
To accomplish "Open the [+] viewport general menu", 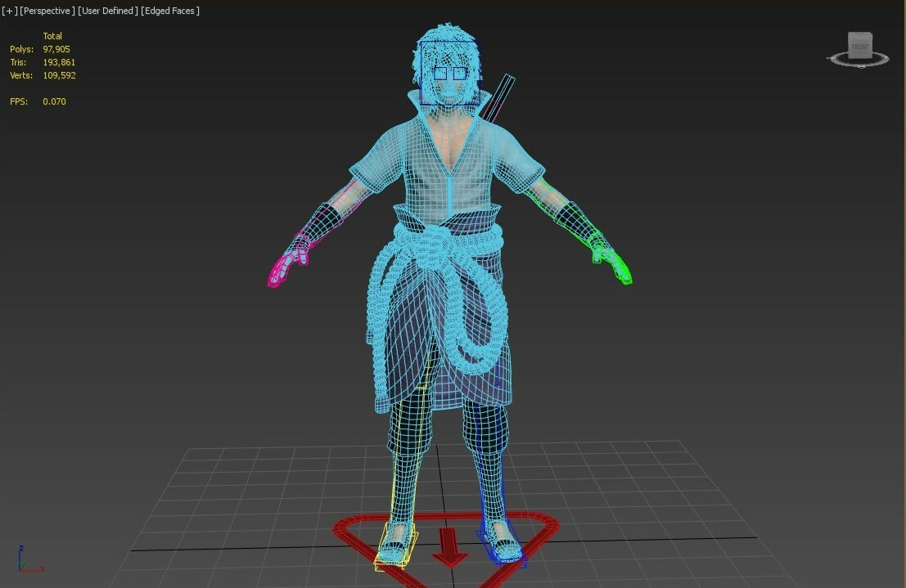I will click(10, 11).
